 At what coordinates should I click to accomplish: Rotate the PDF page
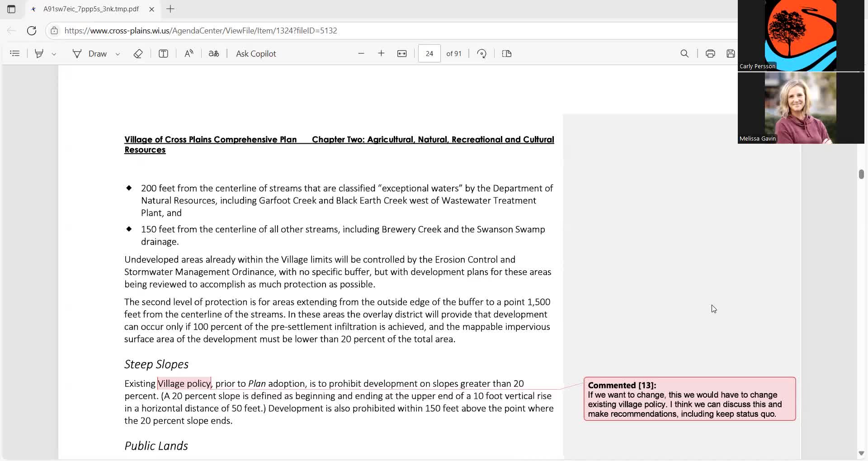tap(482, 53)
